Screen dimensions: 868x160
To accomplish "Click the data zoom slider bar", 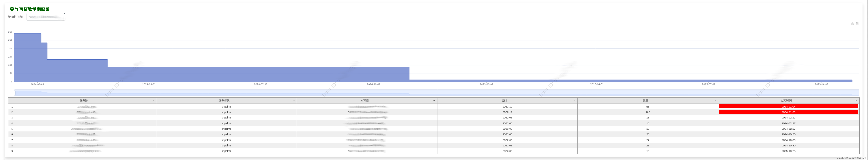I will 437,92.
